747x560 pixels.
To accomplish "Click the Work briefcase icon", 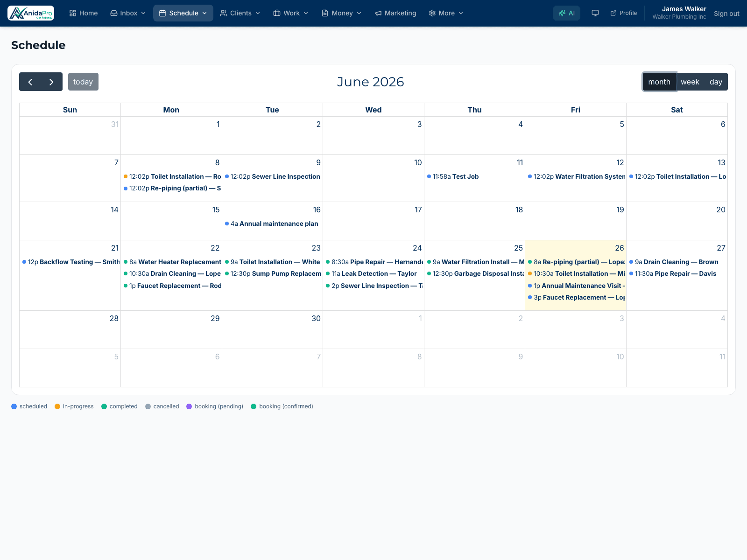I will click(277, 13).
